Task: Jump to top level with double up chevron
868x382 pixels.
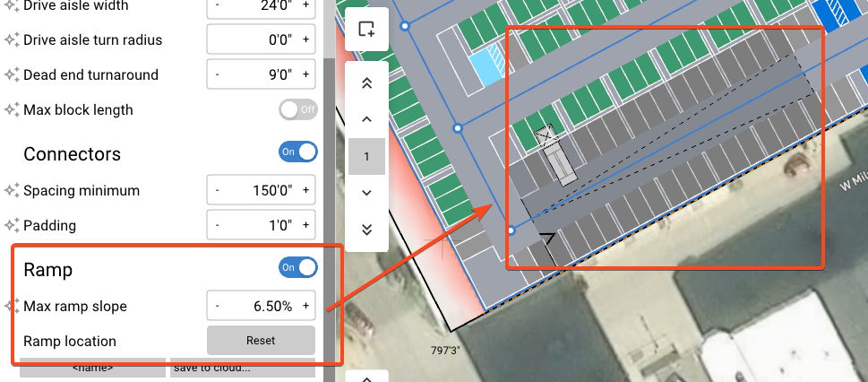Action: tap(366, 83)
